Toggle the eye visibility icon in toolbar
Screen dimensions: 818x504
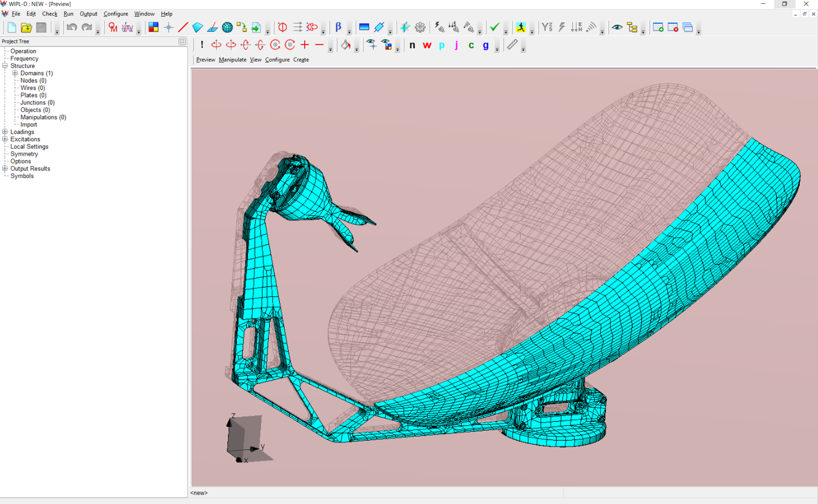(617, 27)
